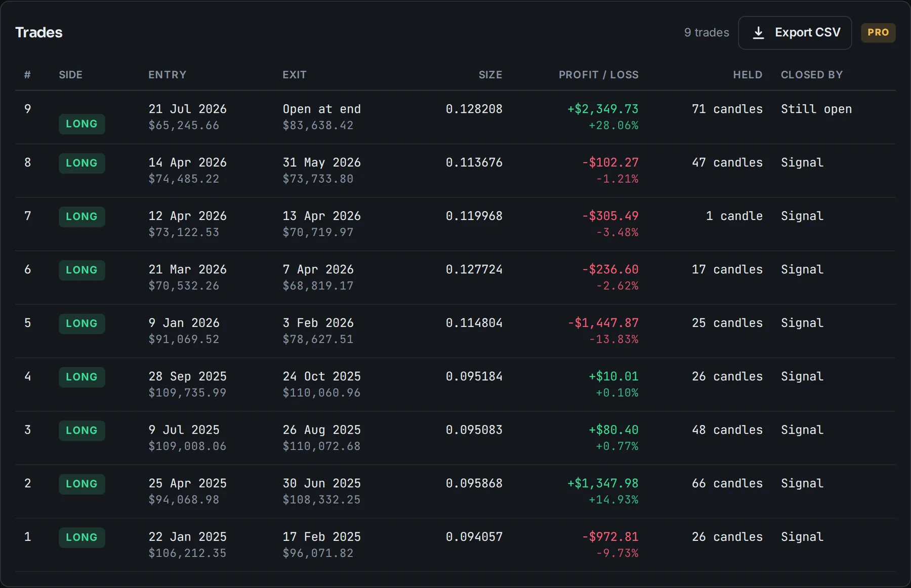Click entry date 21 Jul 2026

coord(187,109)
